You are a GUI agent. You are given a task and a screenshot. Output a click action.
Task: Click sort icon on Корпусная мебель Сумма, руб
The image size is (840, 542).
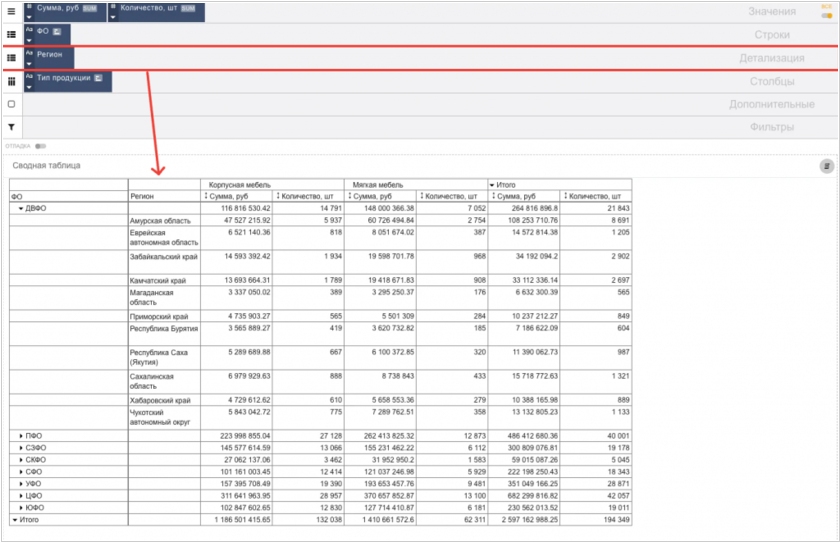coord(206,196)
